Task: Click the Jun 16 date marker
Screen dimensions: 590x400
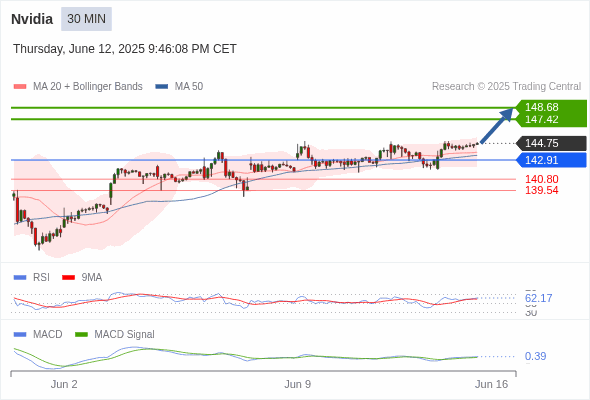Action: pos(491,384)
